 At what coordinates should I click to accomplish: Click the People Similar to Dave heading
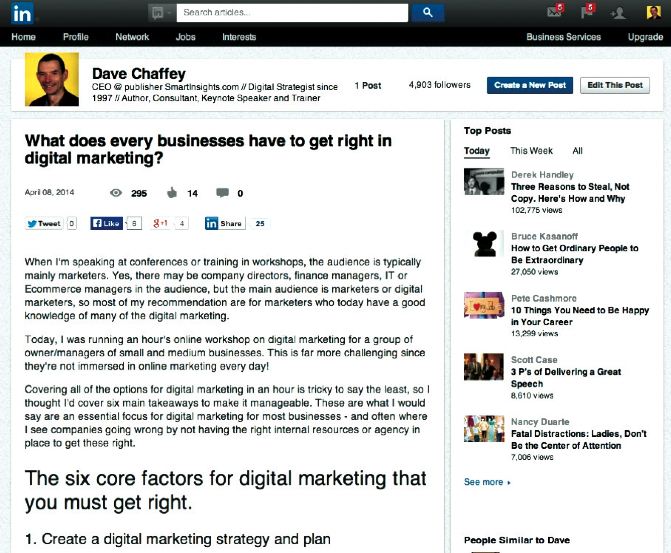[x=517, y=540]
